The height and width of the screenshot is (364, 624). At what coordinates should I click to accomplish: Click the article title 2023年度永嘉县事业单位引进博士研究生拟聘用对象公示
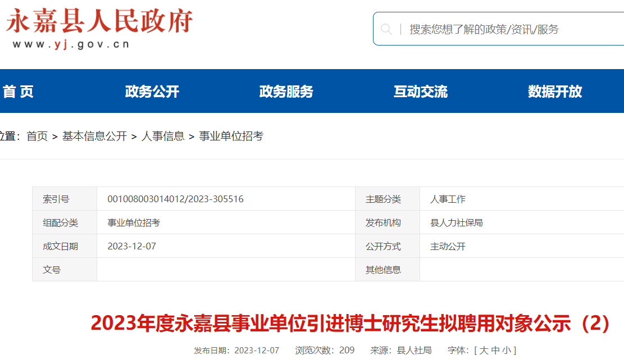(350, 323)
